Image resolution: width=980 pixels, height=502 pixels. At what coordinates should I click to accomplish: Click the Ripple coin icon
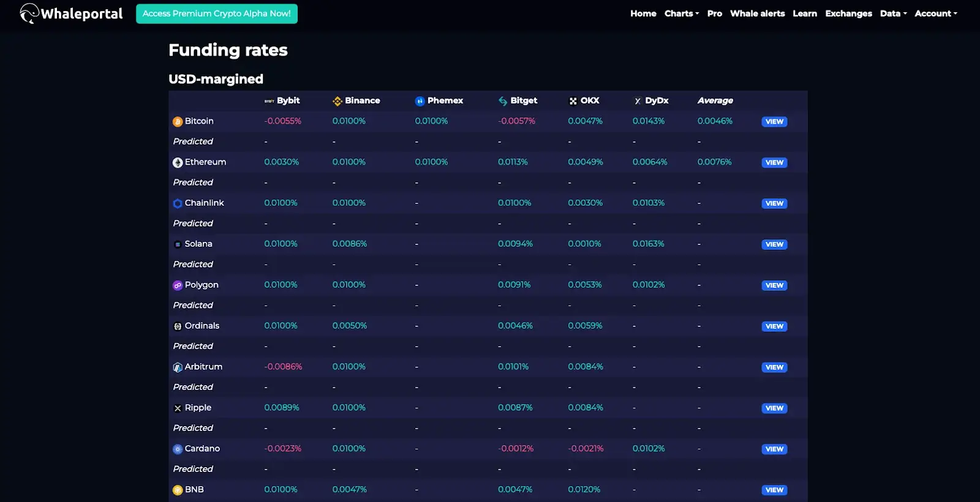click(x=178, y=408)
